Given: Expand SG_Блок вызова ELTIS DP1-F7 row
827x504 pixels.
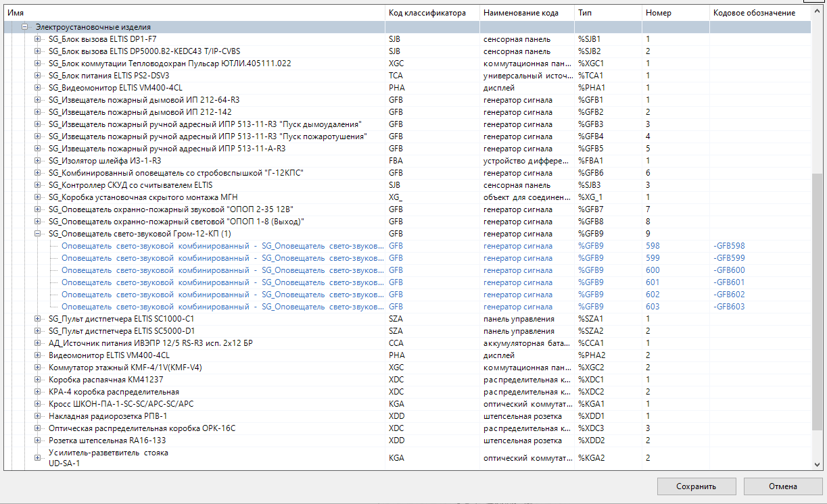Looking at the screenshot, I should pyautogui.click(x=37, y=39).
